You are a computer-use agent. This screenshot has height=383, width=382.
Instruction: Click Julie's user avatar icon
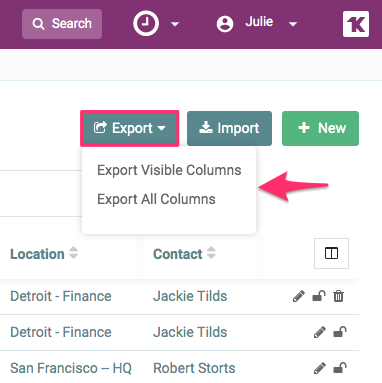click(225, 24)
